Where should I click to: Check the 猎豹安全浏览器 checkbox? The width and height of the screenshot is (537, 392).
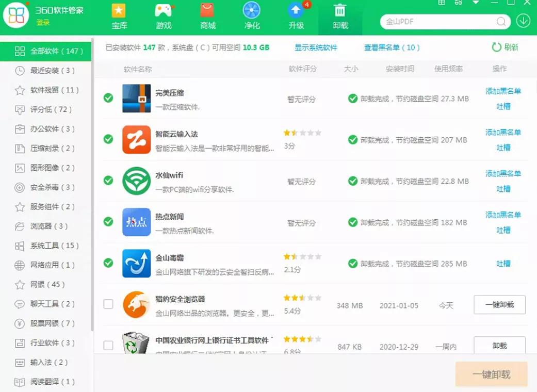[108, 304]
